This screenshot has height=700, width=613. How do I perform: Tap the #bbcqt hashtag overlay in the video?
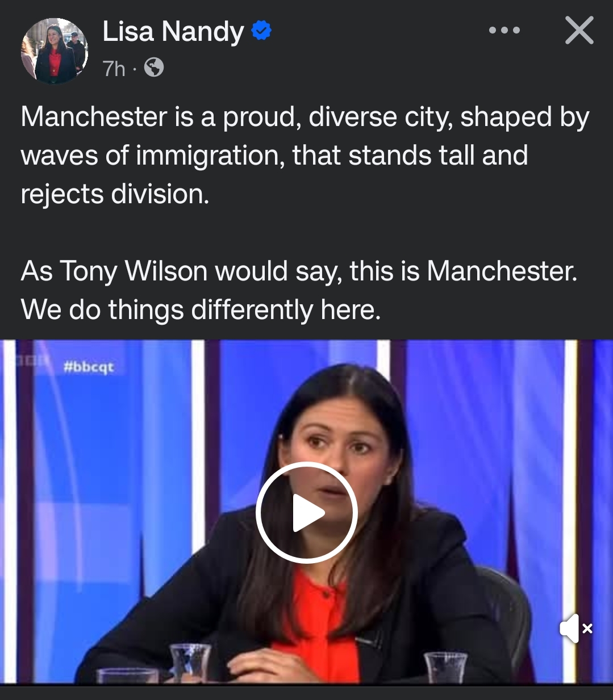click(89, 367)
